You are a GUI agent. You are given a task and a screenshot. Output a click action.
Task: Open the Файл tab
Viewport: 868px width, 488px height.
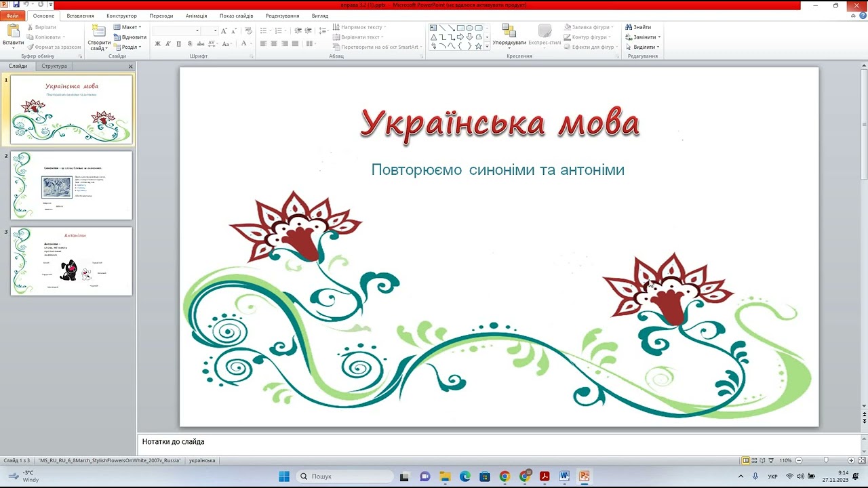[12, 16]
